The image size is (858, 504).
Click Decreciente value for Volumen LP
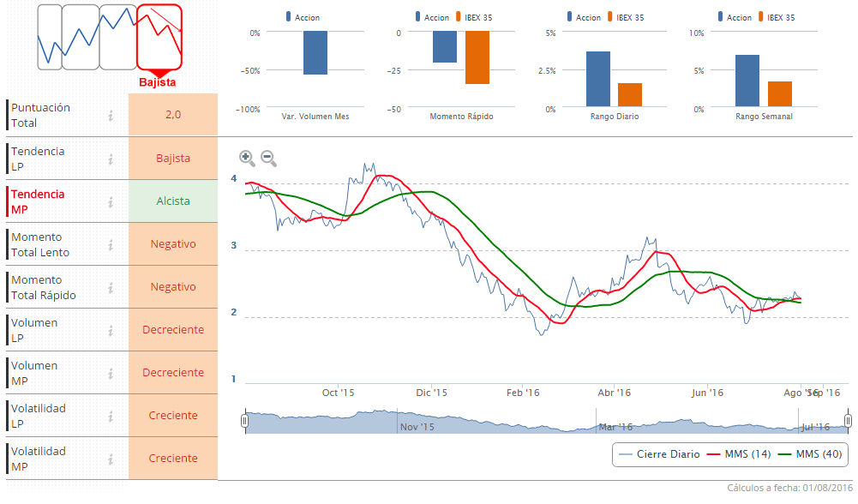point(173,329)
